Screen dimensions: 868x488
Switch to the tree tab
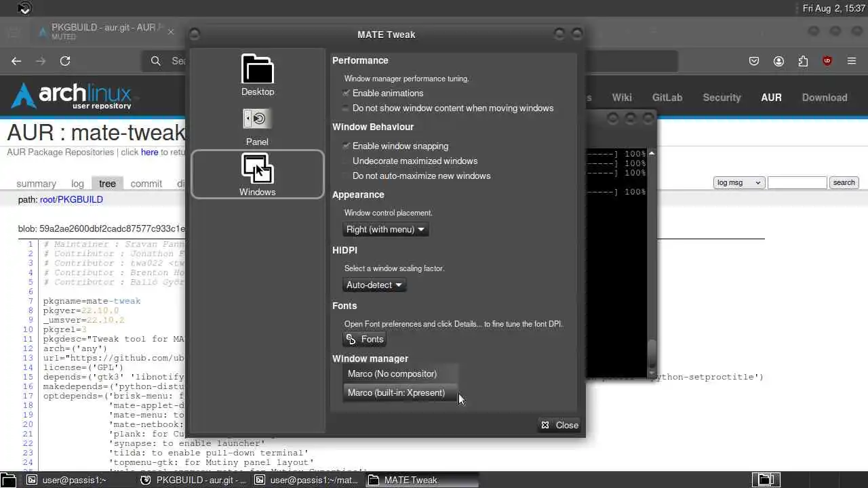pos(107,184)
